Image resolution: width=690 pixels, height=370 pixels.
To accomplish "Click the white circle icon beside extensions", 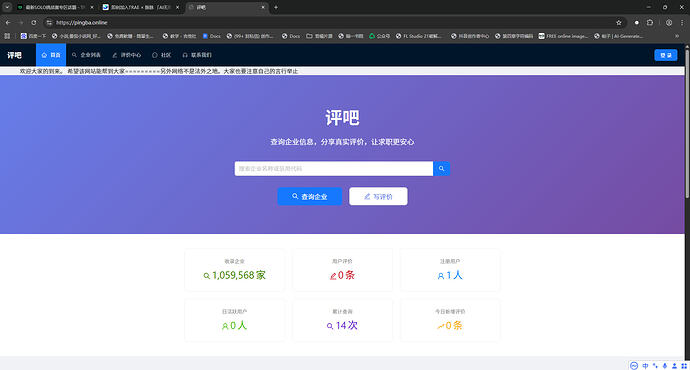I will (637, 22).
